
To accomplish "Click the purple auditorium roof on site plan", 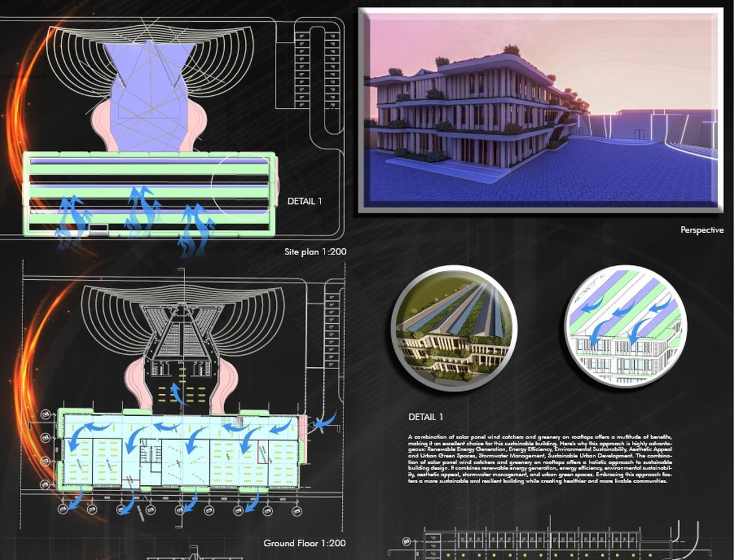I will (149, 97).
